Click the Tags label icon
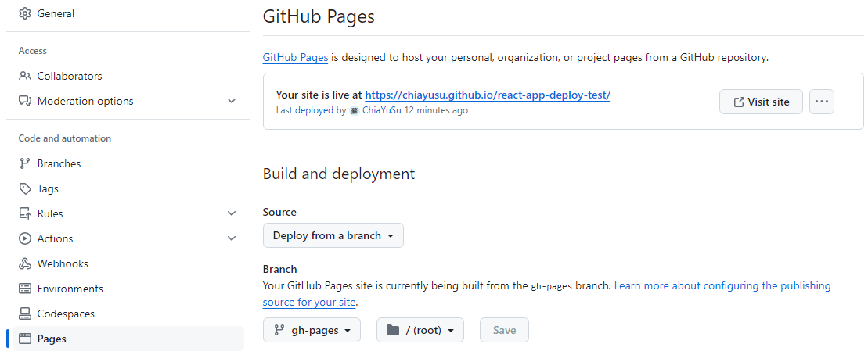The width and height of the screenshot is (868, 362). click(25, 188)
